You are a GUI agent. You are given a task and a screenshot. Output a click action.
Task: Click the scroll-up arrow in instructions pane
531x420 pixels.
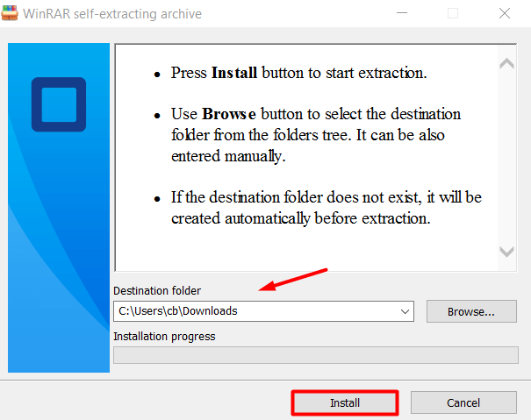pyautogui.click(x=506, y=63)
